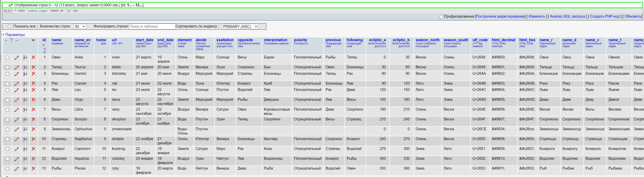Edit the Дева row with pencil icon

point(16,100)
